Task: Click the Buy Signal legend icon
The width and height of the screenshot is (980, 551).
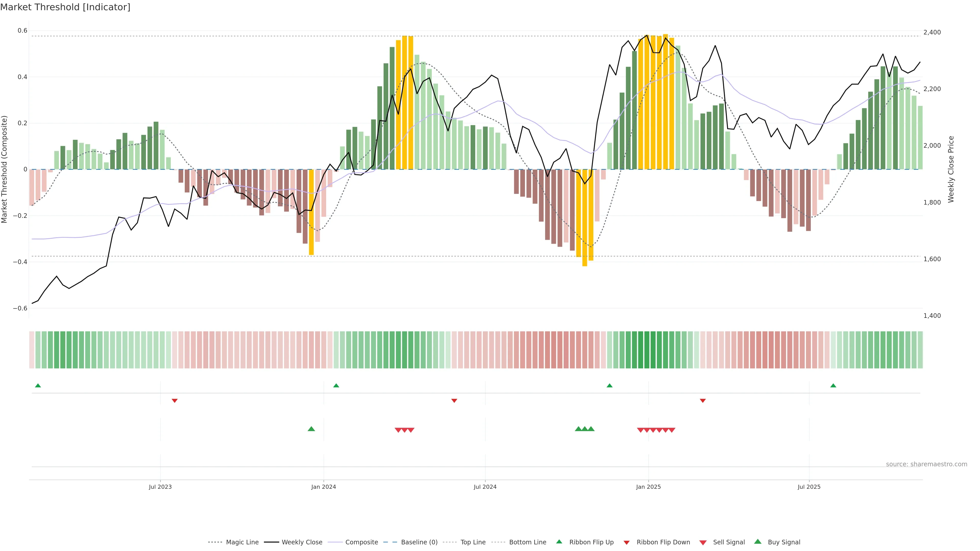Action: [758, 542]
